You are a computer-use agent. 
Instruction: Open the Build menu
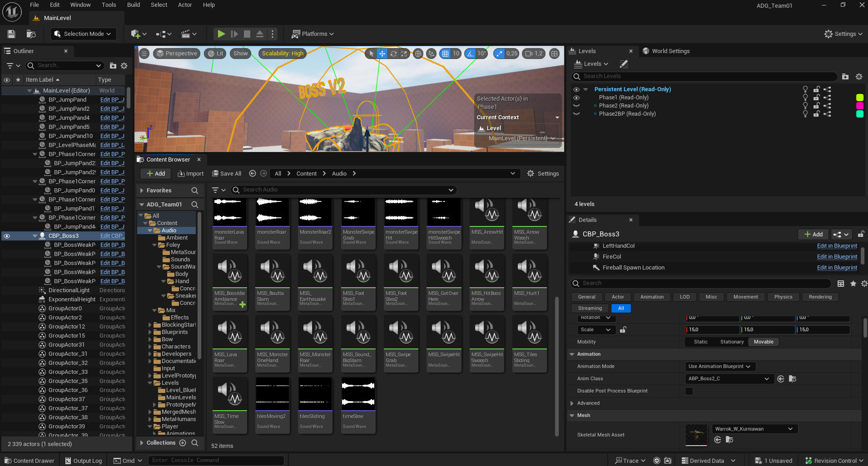coord(133,5)
